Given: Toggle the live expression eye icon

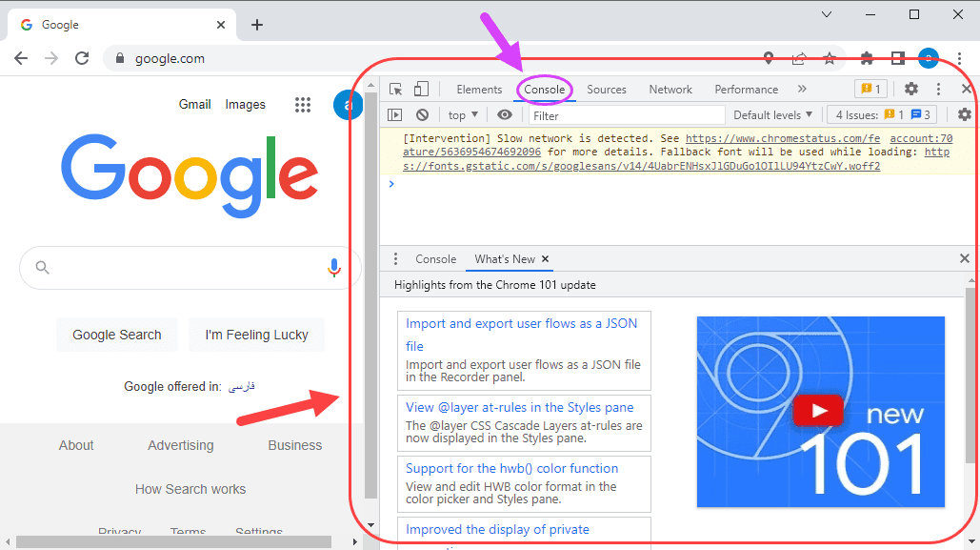Looking at the screenshot, I should tap(505, 115).
